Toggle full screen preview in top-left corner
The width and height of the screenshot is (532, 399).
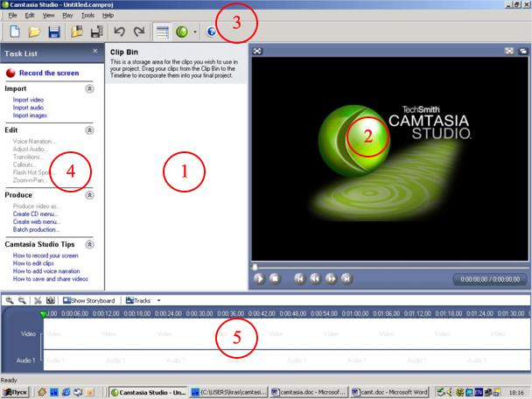[x=257, y=51]
